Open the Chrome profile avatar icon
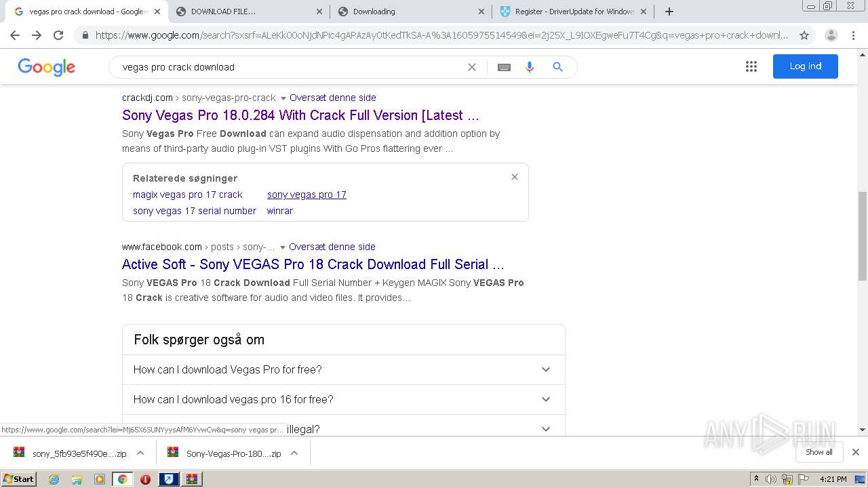This screenshot has width=868, height=488. (x=831, y=35)
